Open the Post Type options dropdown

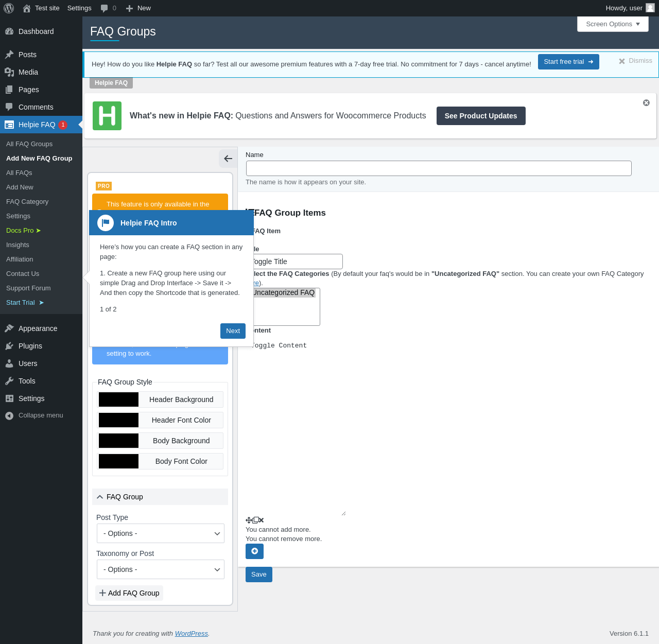pos(161,533)
